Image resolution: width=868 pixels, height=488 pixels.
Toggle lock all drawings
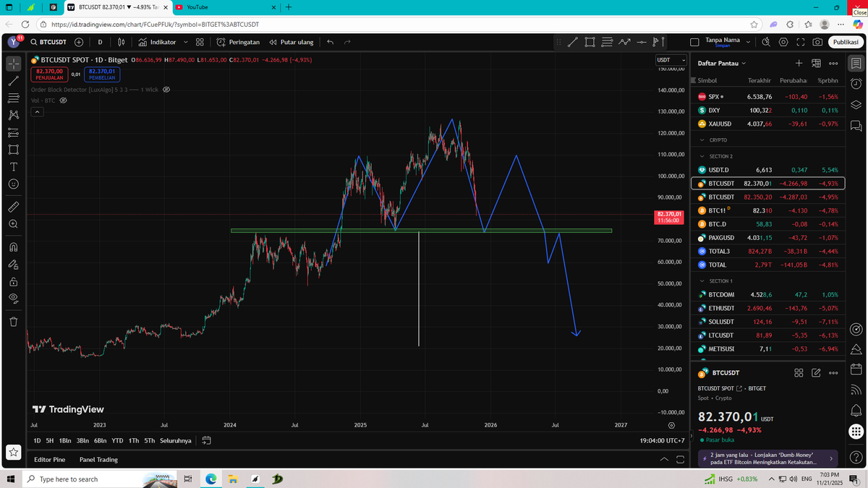(13, 281)
